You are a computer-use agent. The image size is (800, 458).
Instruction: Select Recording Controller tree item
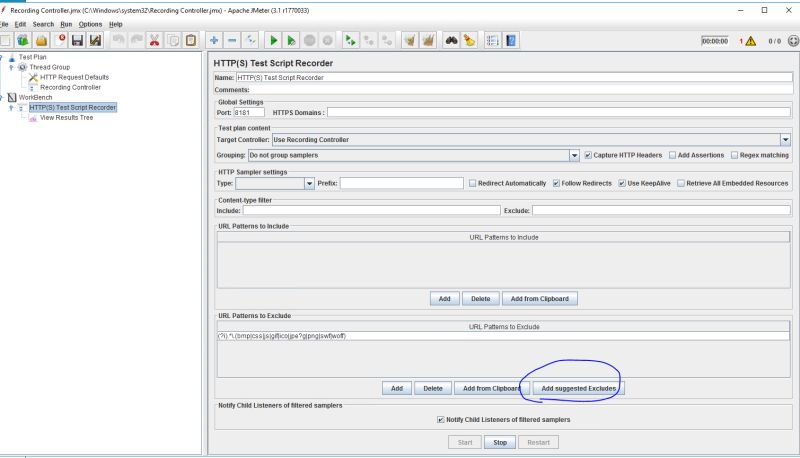tap(70, 88)
